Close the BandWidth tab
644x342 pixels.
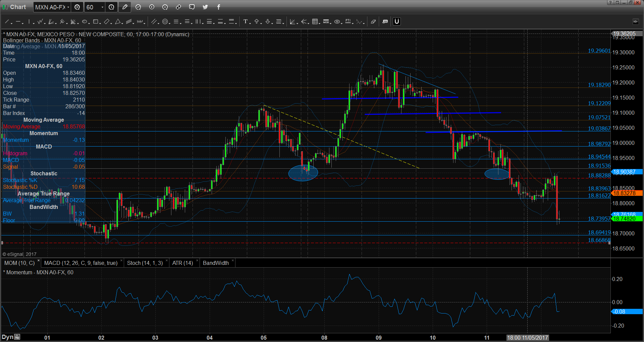[x=232, y=261]
